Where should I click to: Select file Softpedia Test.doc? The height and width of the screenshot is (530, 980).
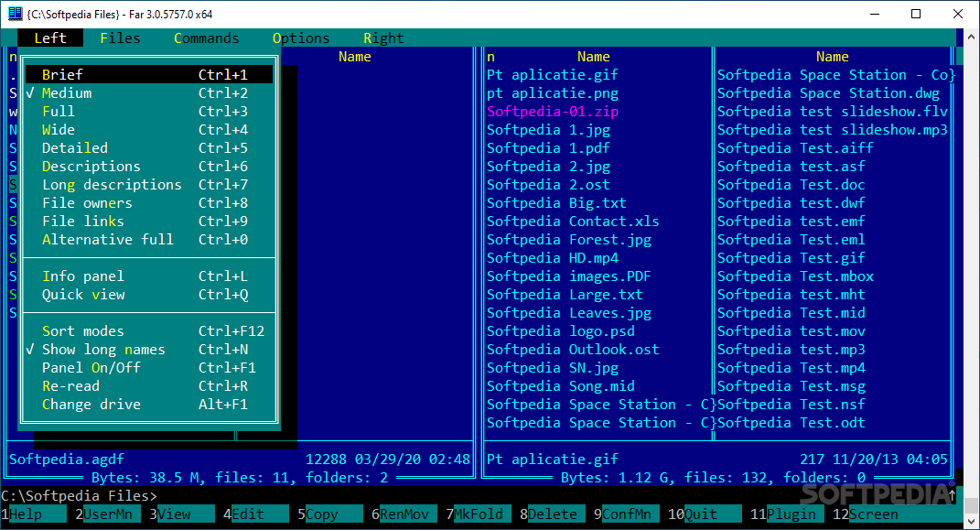(792, 184)
